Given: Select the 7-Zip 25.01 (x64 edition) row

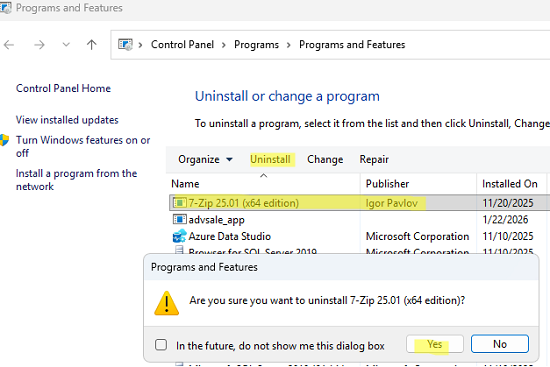Looking at the screenshot, I should [x=360, y=203].
